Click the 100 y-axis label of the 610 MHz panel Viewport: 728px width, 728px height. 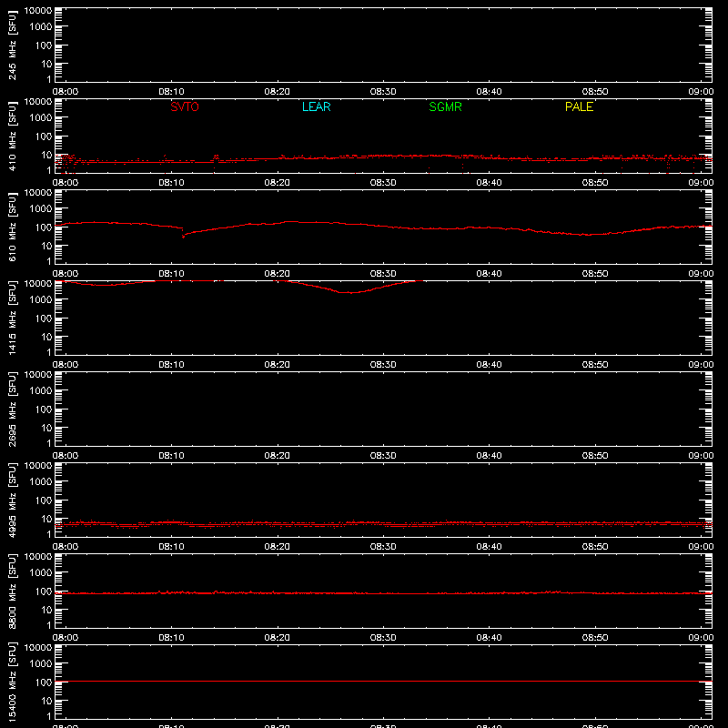[44, 227]
